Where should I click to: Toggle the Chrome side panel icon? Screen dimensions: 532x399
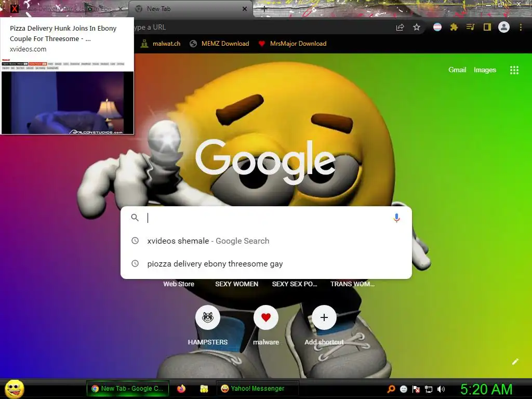click(487, 27)
